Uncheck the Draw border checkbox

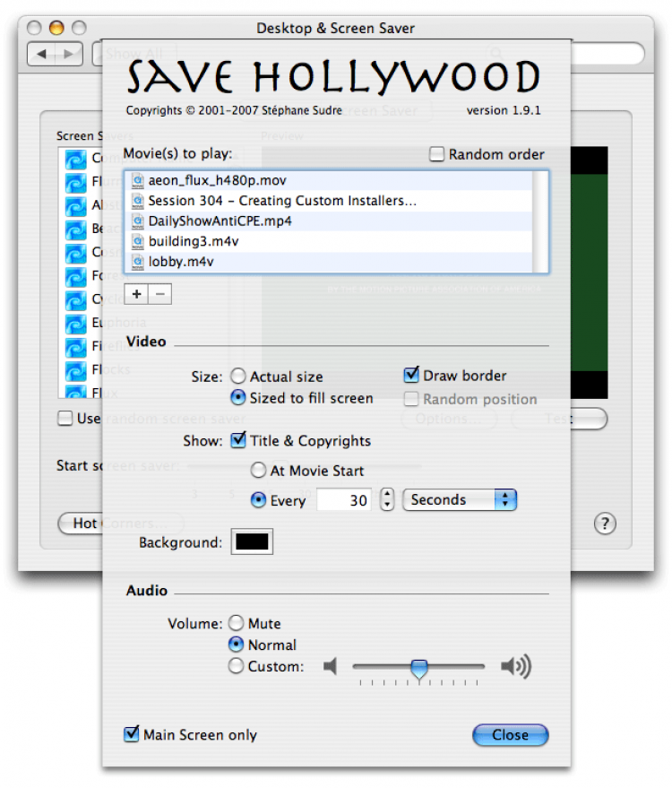(411, 376)
